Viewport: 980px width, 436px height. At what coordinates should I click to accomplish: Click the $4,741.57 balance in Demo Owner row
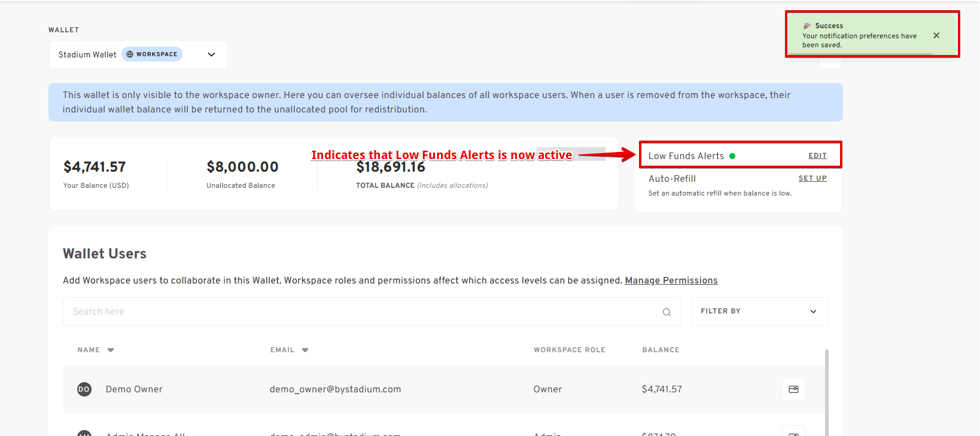click(x=662, y=389)
